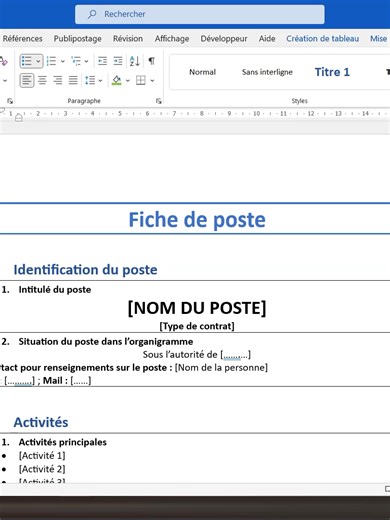
Task: Click the [Nom de la personne] placeholder
Action: [221, 367]
